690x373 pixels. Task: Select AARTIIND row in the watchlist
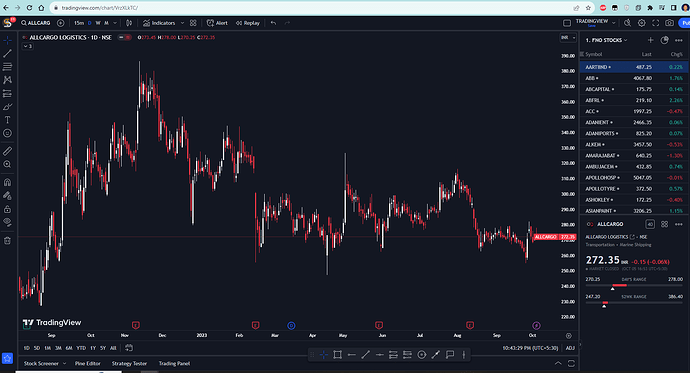pyautogui.click(x=634, y=67)
